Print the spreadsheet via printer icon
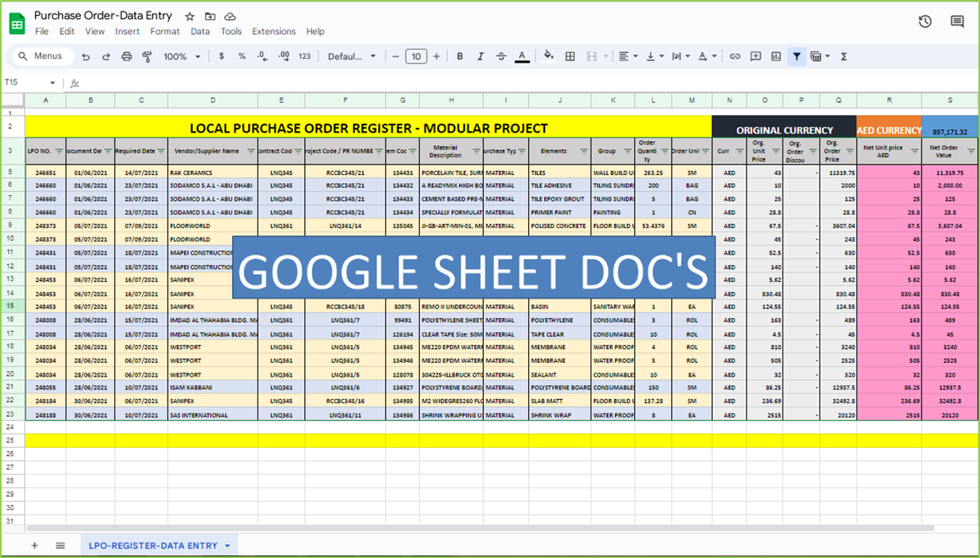Viewport: 980px width, 558px height. tap(127, 56)
